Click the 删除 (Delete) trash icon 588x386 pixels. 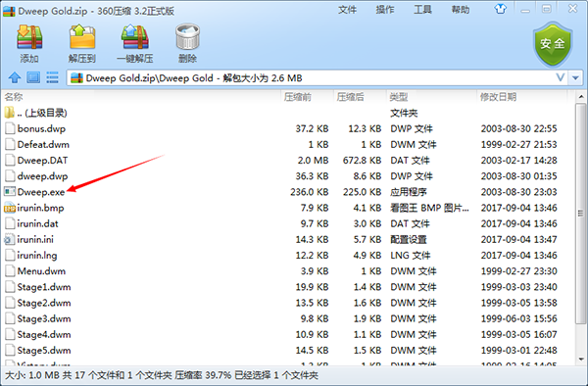[x=187, y=37]
